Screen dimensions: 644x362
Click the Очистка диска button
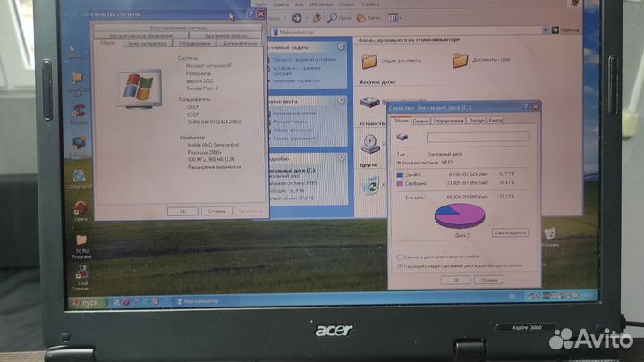pos(510,232)
